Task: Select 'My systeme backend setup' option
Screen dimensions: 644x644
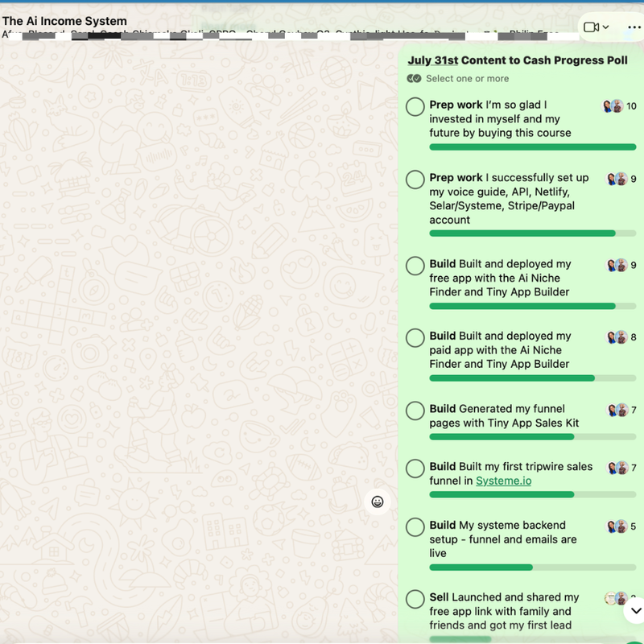Action: coord(415,527)
